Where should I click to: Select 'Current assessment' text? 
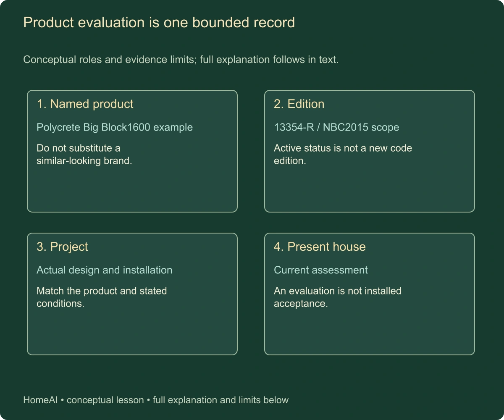coord(321,270)
